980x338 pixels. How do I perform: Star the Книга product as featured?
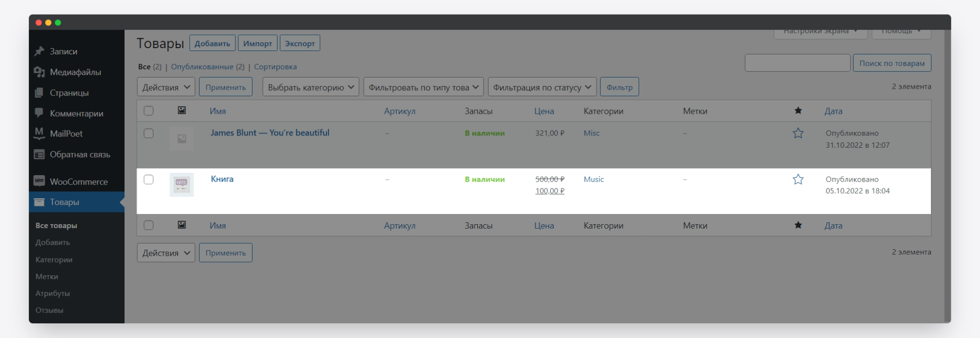(798, 180)
